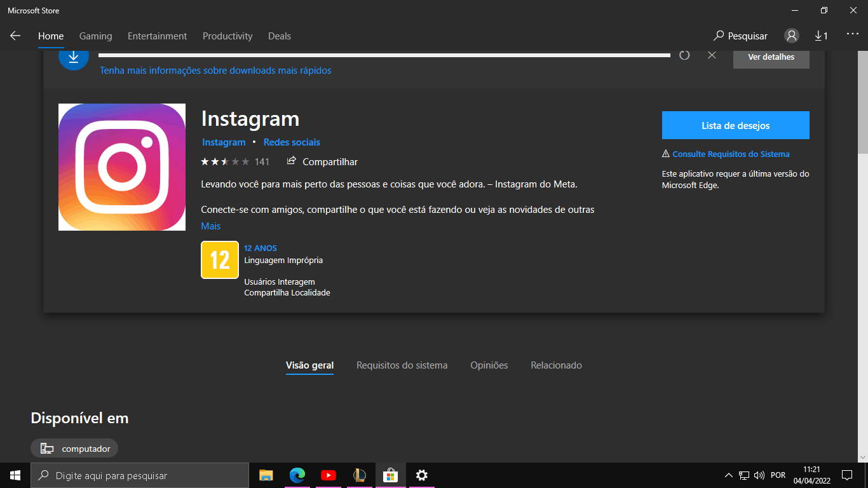Viewport: 868px width, 488px height.
Task: Click the blue download arrow icon
Action: 74,57
